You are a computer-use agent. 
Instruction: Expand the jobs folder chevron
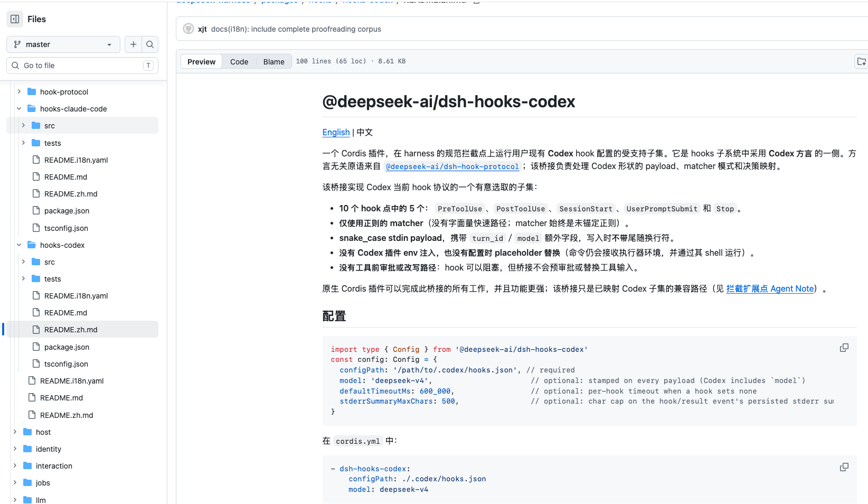[15, 482]
